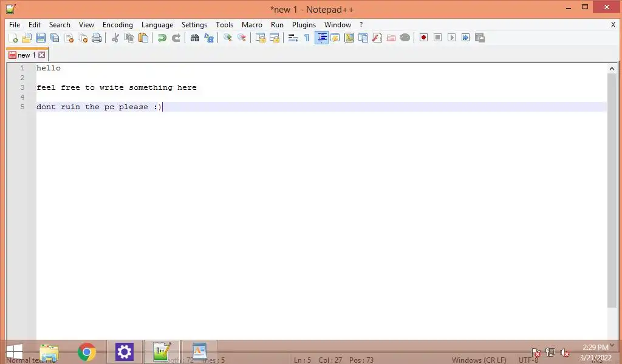Open Folder as Workspace panel icon
622x364 pixels.
391,38
